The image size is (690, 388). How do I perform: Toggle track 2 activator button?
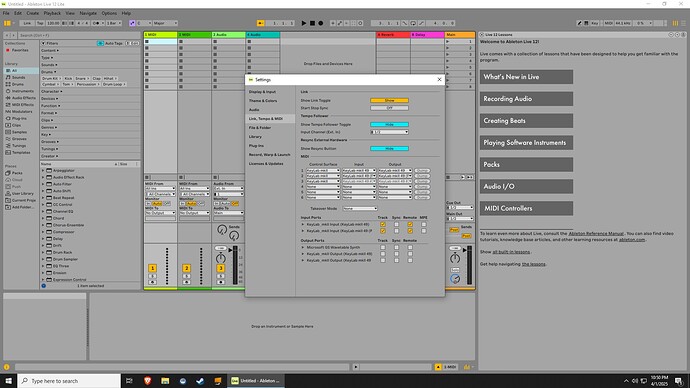click(187, 268)
